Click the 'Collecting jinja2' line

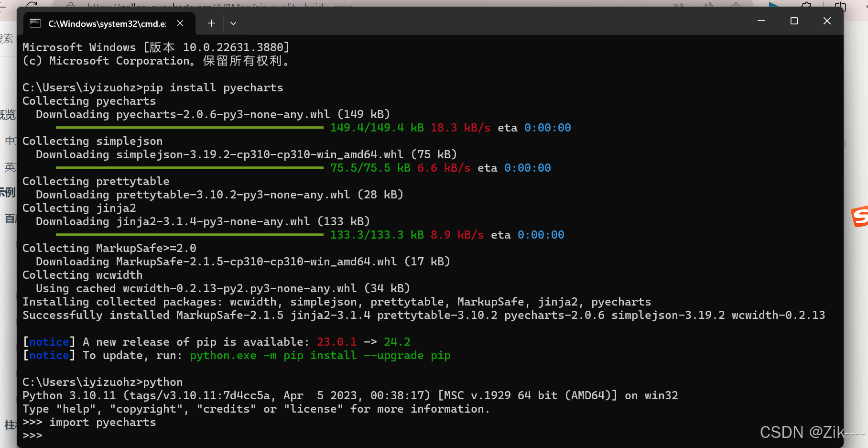click(x=79, y=208)
